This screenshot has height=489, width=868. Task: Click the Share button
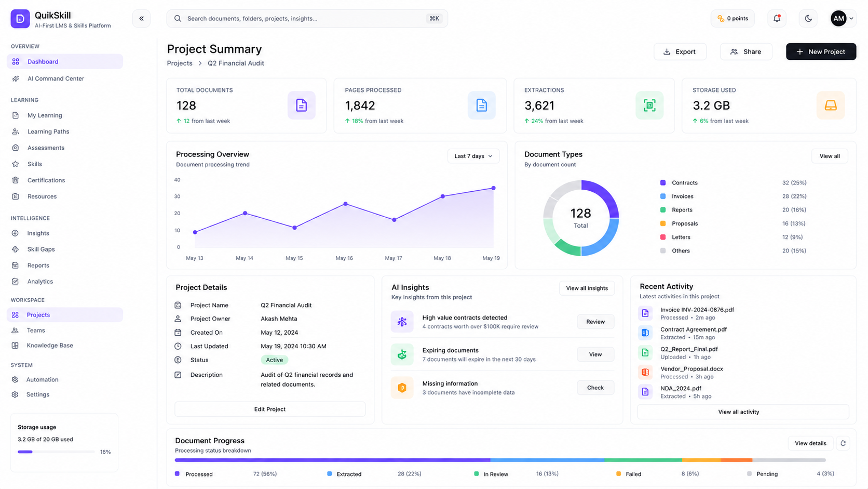(x=745, y=51)
